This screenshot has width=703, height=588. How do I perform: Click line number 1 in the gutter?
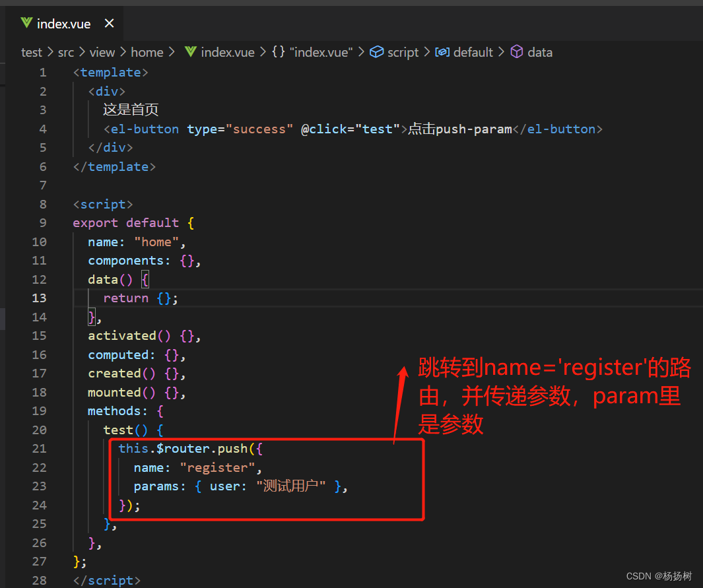tap(43, 73)
